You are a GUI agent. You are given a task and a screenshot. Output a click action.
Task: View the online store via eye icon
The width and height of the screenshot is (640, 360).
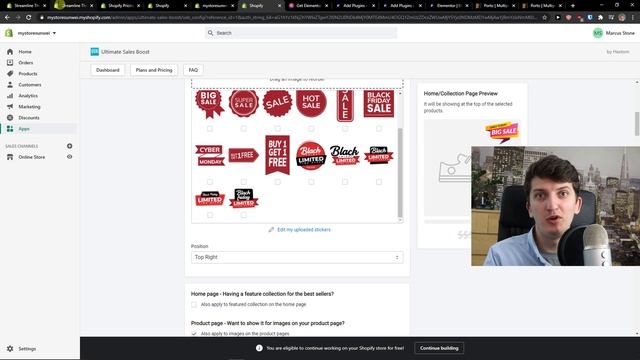pos(69,157)
